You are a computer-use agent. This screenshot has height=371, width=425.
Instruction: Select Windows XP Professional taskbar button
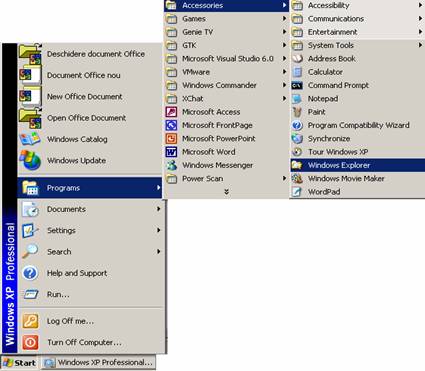pyautogui.click(x=99, y=363)
